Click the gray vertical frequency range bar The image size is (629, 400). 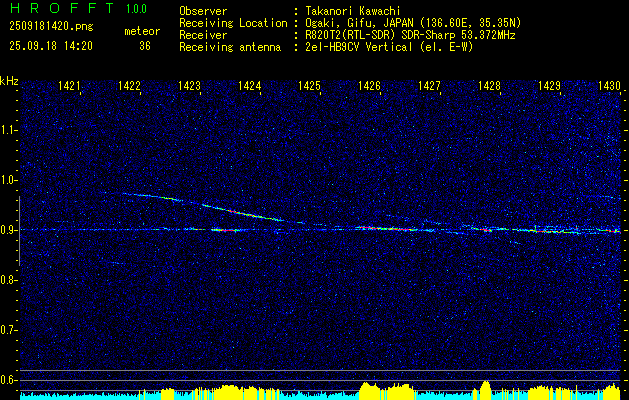coord(19,231)
